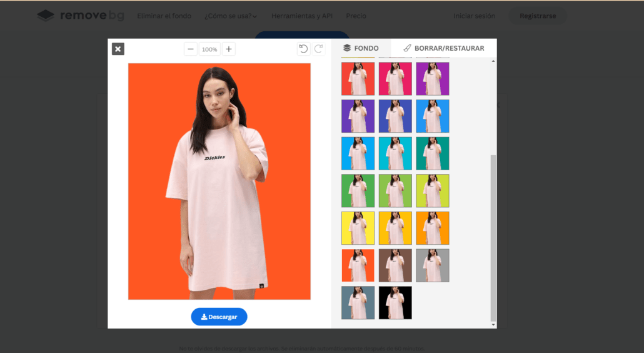
Task: Click the zoom out minus button
Action: tap(191, 49)
